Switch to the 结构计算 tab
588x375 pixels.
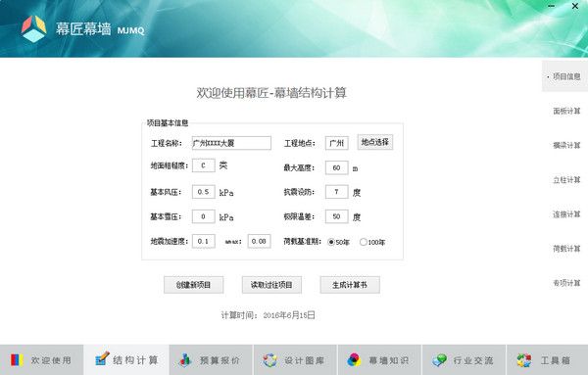126,360
